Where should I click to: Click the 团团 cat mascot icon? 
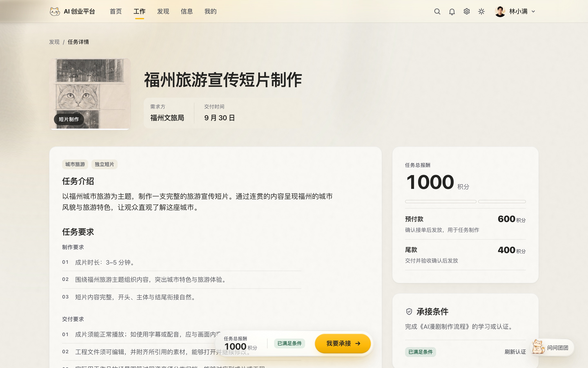point(538,347)
